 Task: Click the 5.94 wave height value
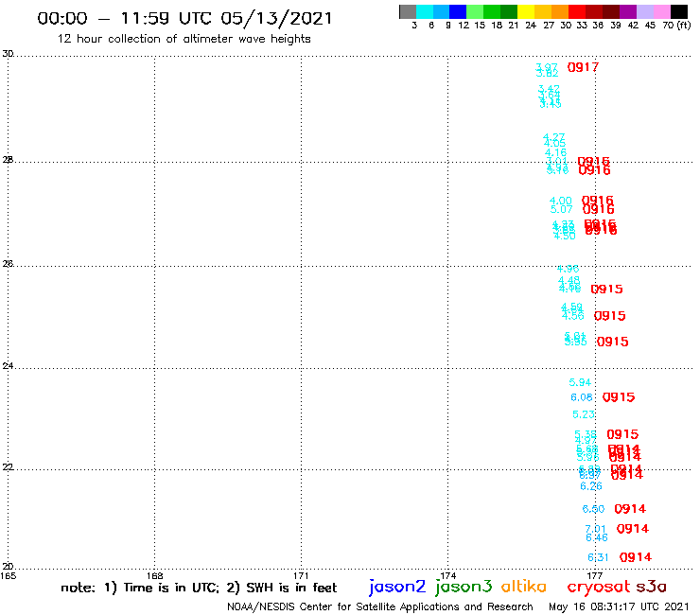coord(580,382)
